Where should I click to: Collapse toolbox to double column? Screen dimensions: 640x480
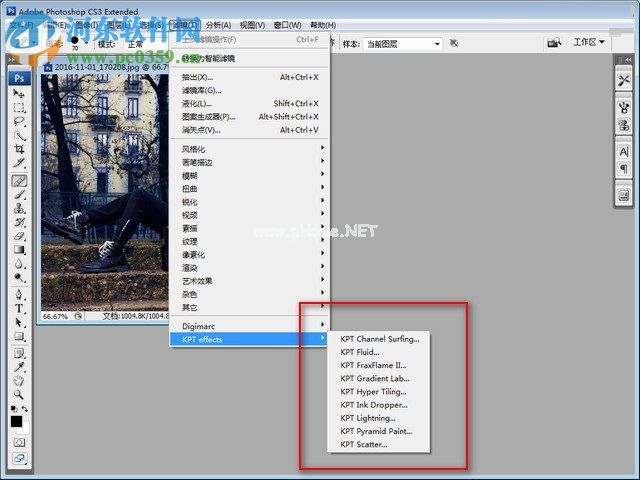12,60
